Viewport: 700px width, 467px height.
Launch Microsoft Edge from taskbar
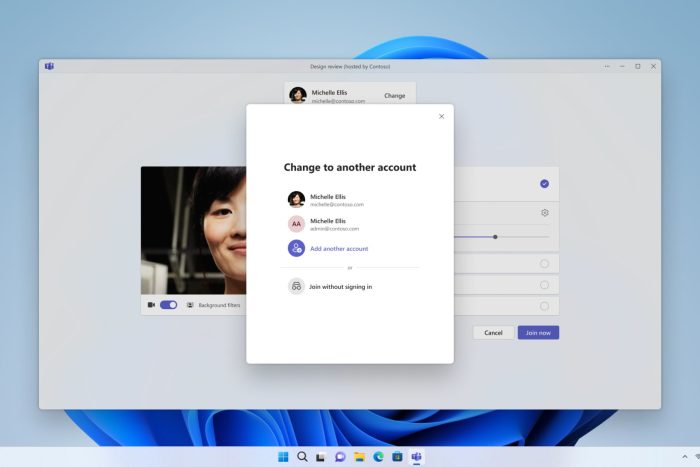click(x=379, y=457)
